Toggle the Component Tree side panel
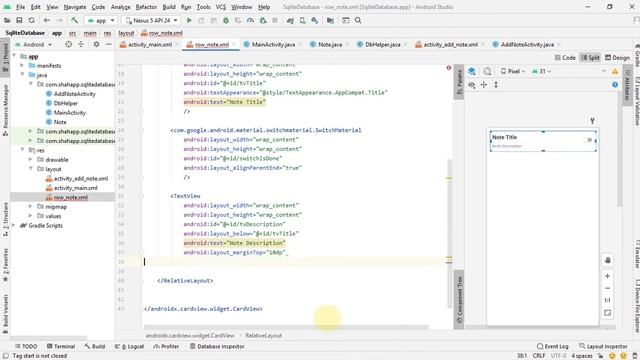 tap(459, 300)
